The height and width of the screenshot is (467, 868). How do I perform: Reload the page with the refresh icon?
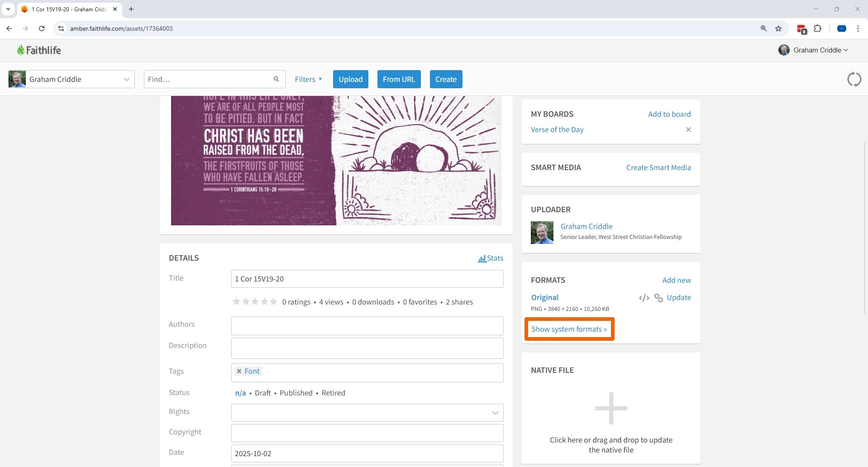pos(42,29)
